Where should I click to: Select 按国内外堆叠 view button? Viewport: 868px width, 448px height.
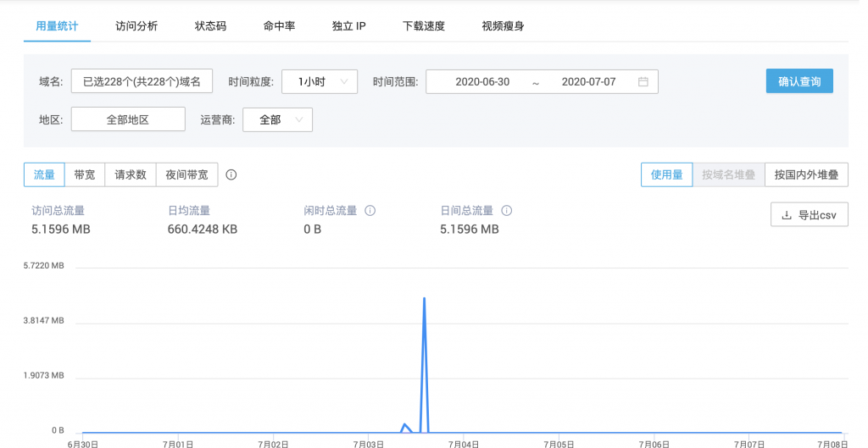(806, 175)
